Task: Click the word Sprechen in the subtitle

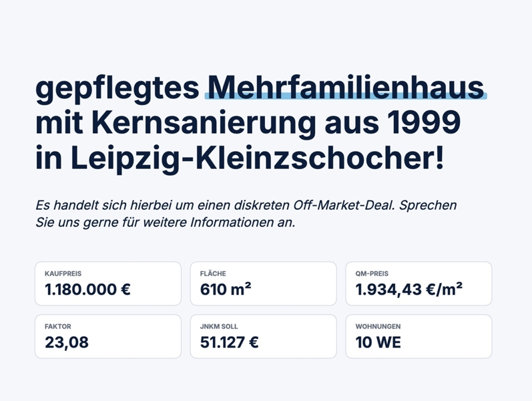Action: pyautogui.click(x=428, y=206)
